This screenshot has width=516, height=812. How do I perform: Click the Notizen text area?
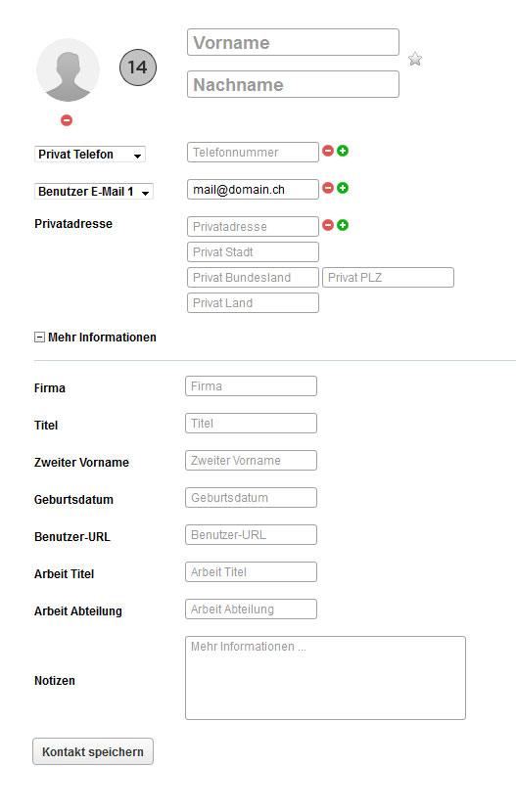pos(325,678)
